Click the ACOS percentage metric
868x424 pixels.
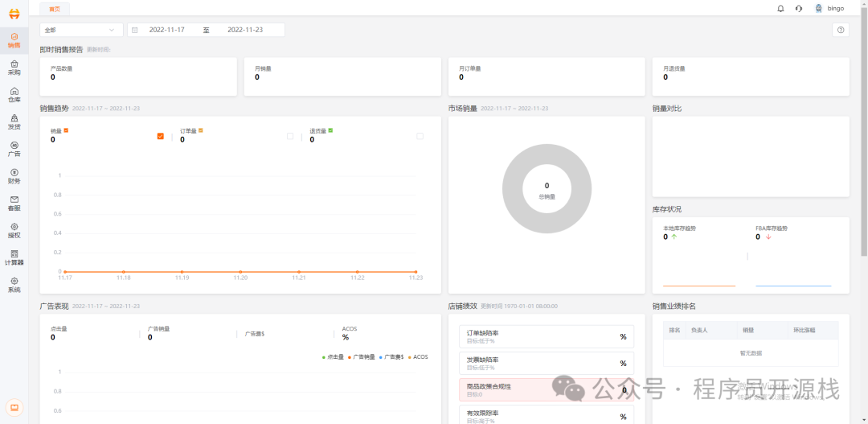click(346, 337)
